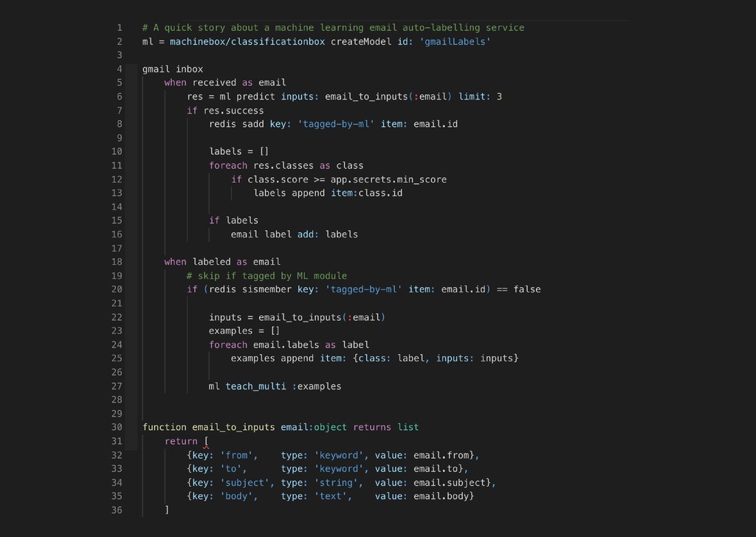Image resolution: width=756 pixels, height=537 pixels.
Task: Click 'limit: 3' on line 6
Action: [480, 97]
